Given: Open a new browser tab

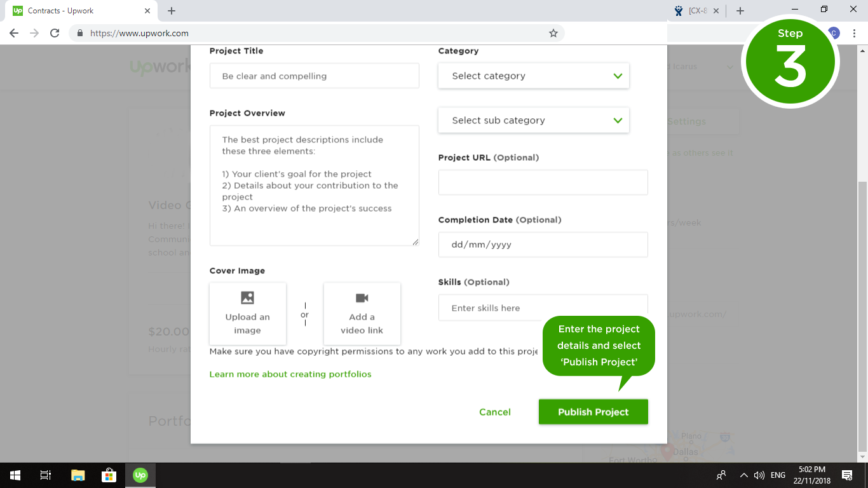Looking at the screenshot, I should 172,11.
